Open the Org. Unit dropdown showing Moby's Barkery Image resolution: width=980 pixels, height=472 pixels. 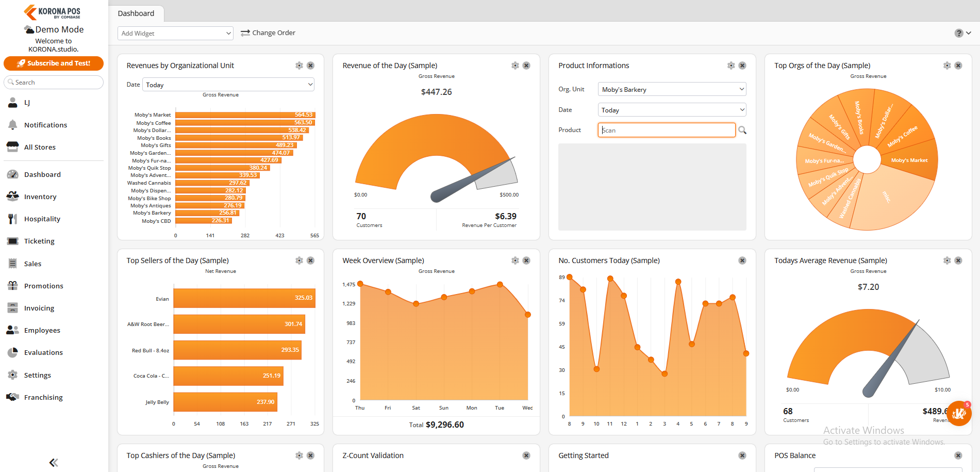[672, 89]
